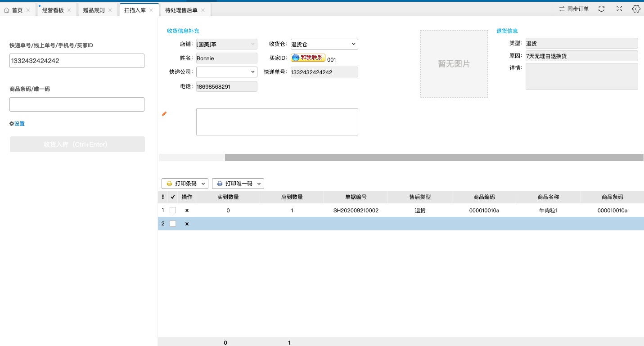Click the 原因 field 7天无理由退换货
Image resolution: width=644 pixels, height=346 pixels.
[582, 56]
